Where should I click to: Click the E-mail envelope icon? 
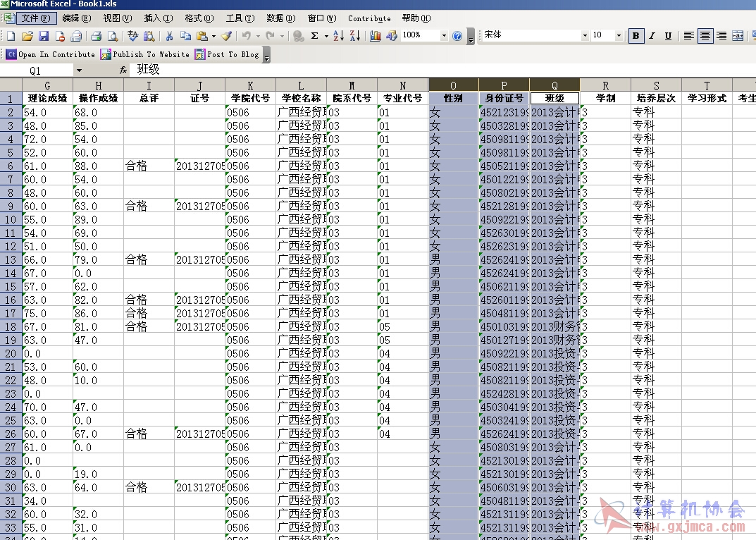click(x=76, y=36)
